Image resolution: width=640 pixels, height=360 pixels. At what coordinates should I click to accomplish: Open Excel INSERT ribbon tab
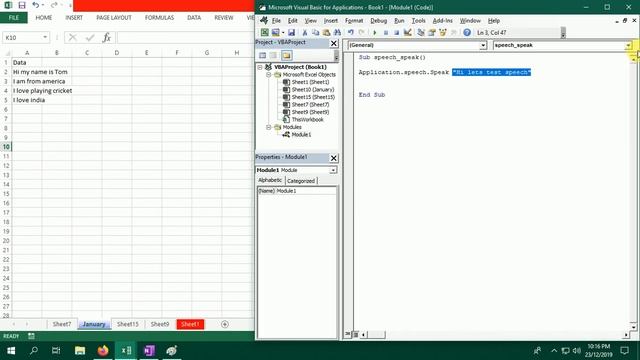pyautogui.click(x=74, y=18)
